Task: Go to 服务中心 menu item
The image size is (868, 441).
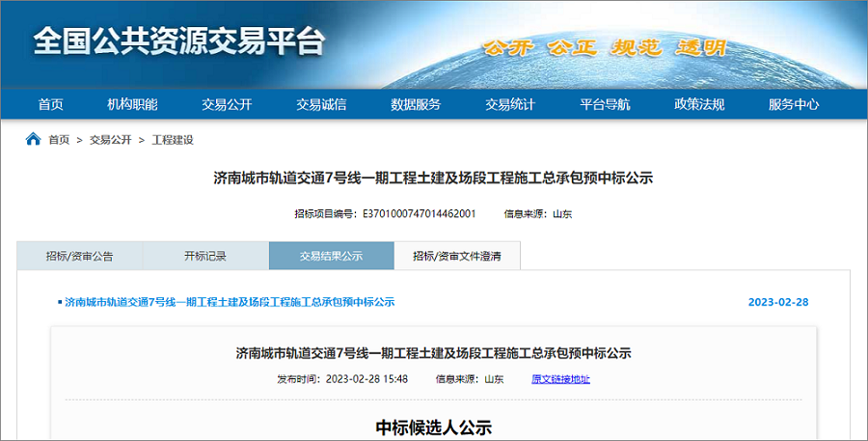Action: coord(794,104)
